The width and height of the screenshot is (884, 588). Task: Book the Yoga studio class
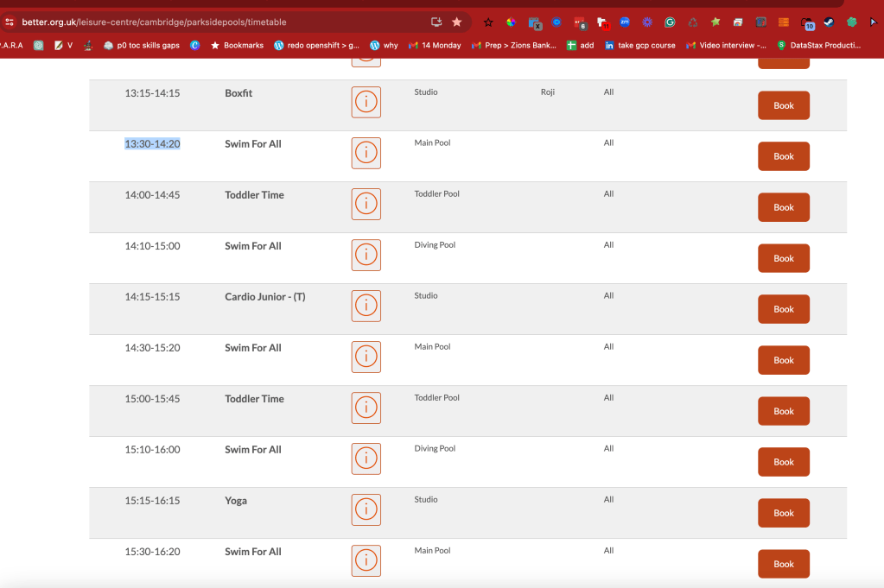tap(784, 513)
